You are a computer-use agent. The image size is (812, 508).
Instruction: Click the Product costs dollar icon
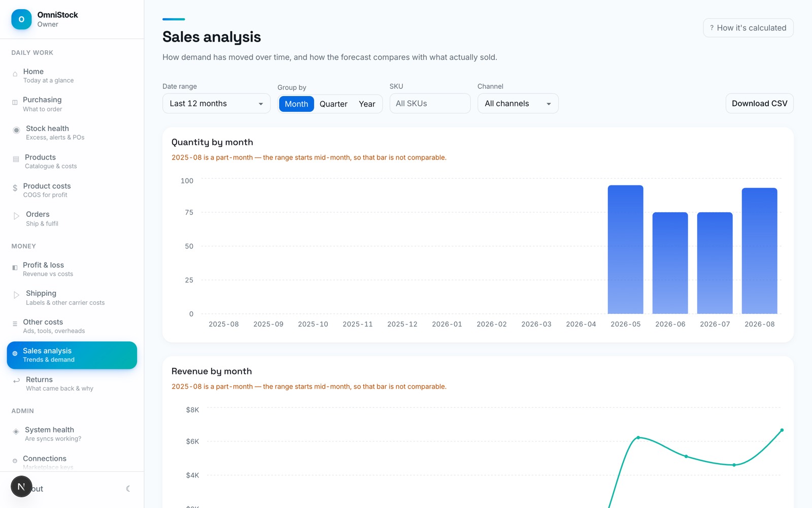click(x=15, y=188)
